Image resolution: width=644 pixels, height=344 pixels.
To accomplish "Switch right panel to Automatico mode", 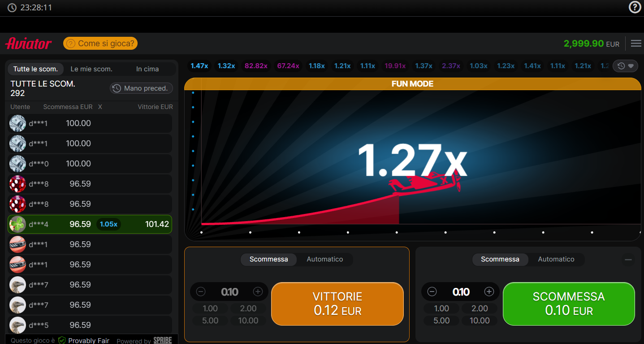I will click(556, 259).
